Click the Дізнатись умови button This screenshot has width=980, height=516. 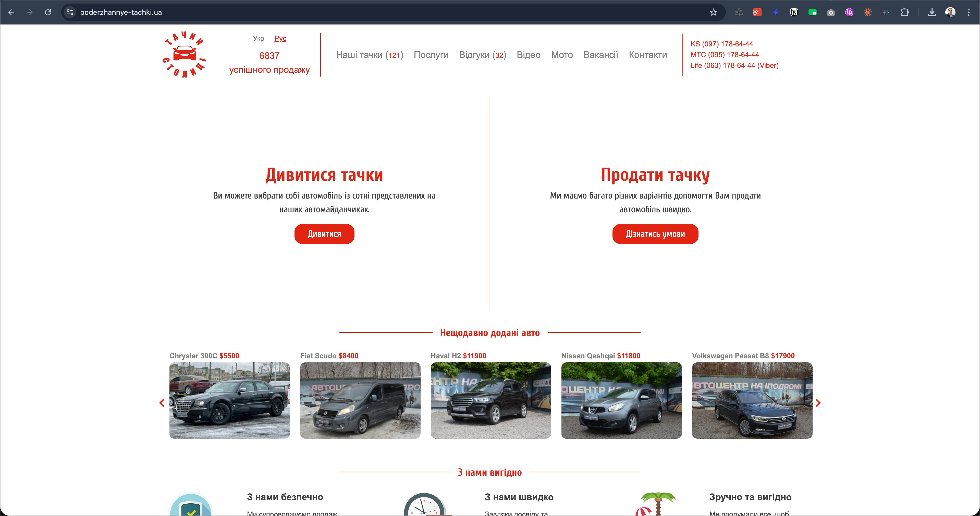(x=655, y=234)
